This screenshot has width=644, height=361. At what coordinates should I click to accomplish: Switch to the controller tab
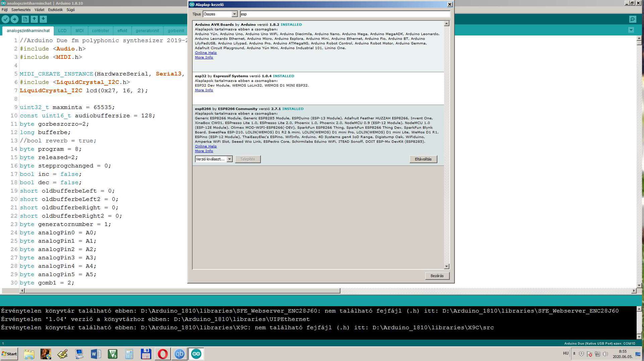click(x=100, y=31)
